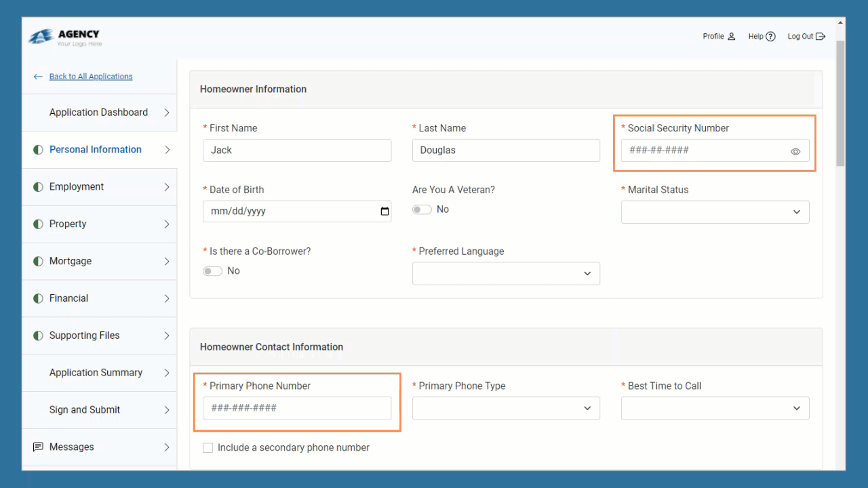Click the back arrow icon beside All Applications
The height and width of the screenshot is (488, 868).
38,77
